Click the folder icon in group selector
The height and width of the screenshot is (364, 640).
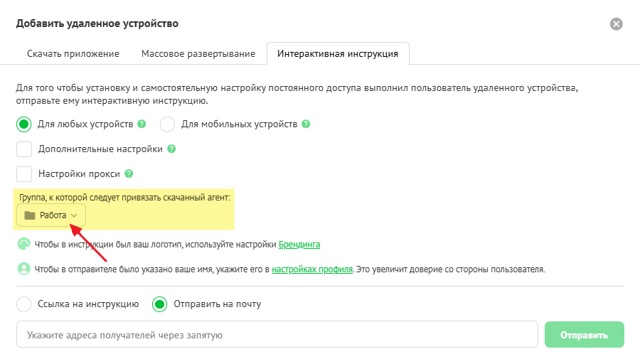[30, 215]
